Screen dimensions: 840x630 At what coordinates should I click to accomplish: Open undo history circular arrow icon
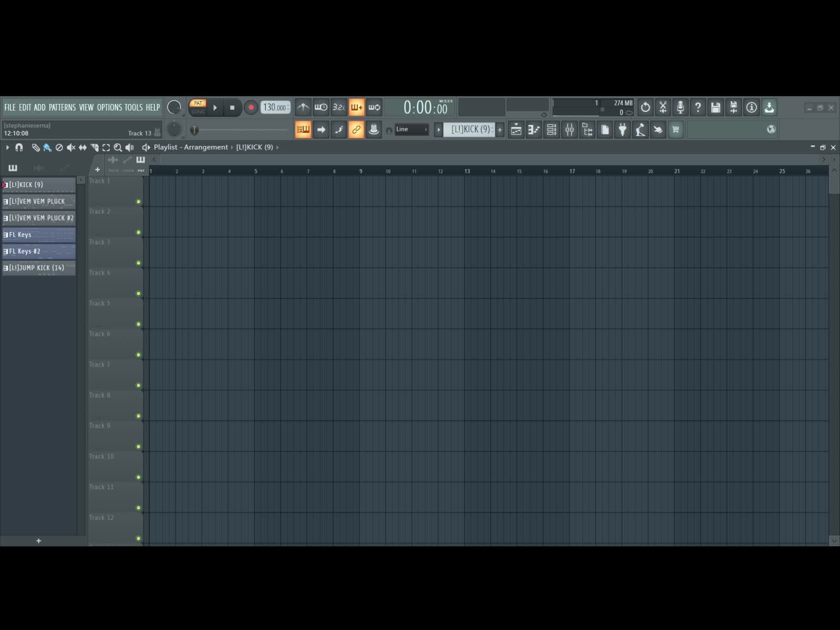tap(645, 108)
